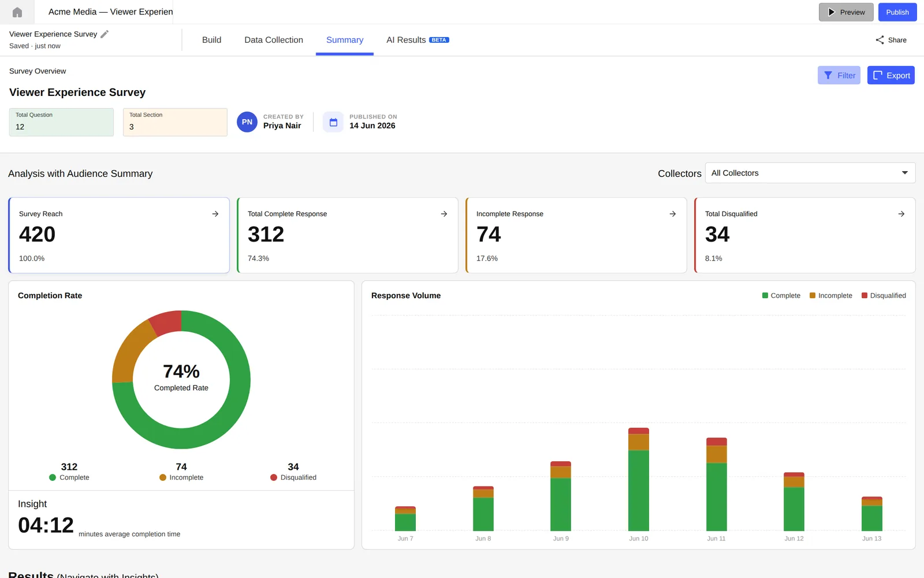Click the Acme Media breadcrumb title

(110, 12)
